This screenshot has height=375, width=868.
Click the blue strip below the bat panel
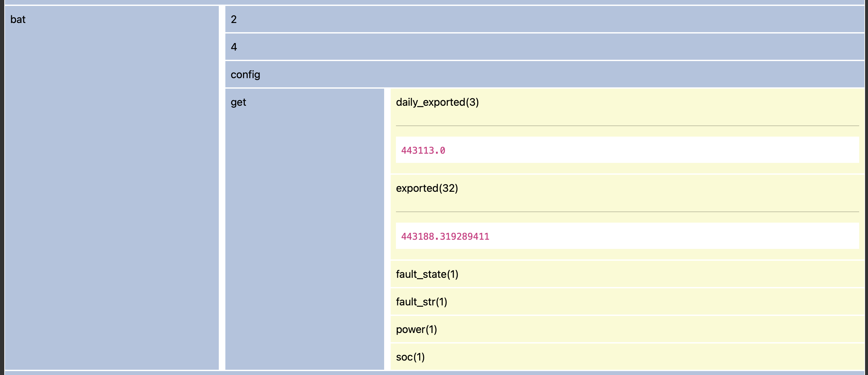434,373
